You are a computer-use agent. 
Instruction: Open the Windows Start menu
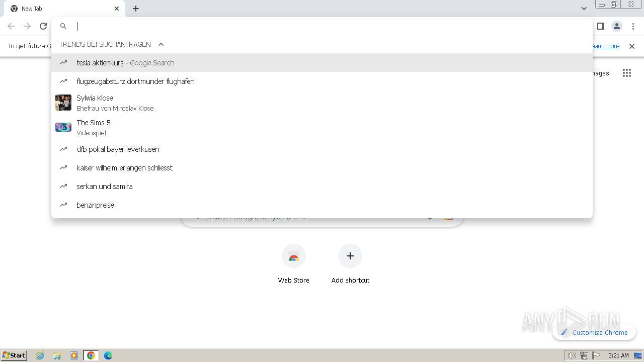(14, 355)
